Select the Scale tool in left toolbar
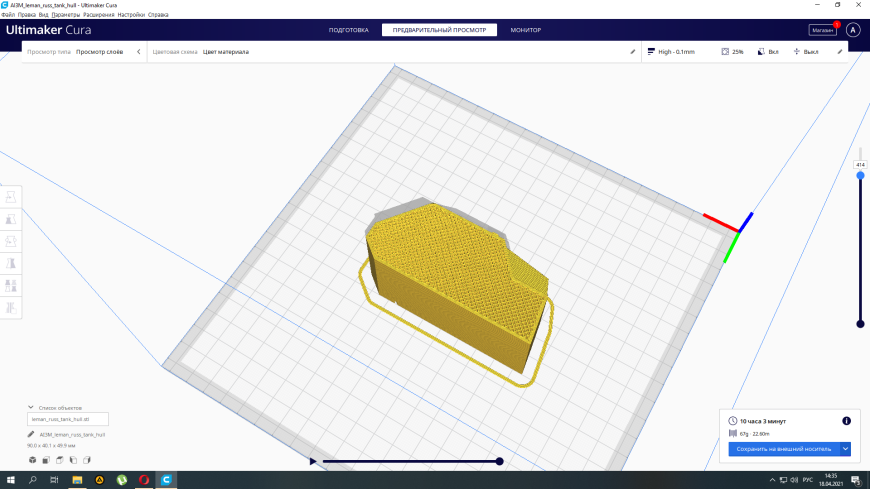Viewport: 870px width, 489px height. pyautogui.click(x=11, y=219)
